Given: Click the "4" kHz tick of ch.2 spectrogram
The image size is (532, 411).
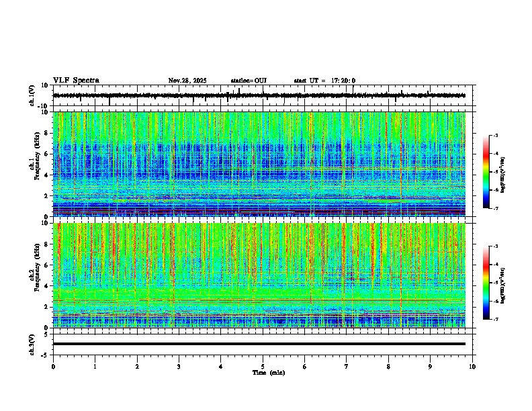Looking at the screenshot, I should click(47, 286).
